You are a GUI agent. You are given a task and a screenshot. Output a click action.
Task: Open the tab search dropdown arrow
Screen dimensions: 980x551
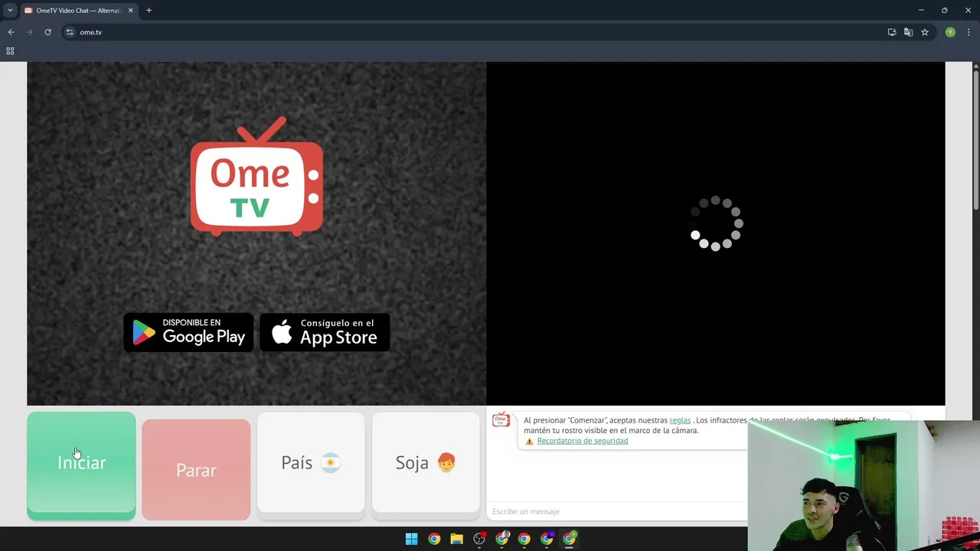pos(10,10)
